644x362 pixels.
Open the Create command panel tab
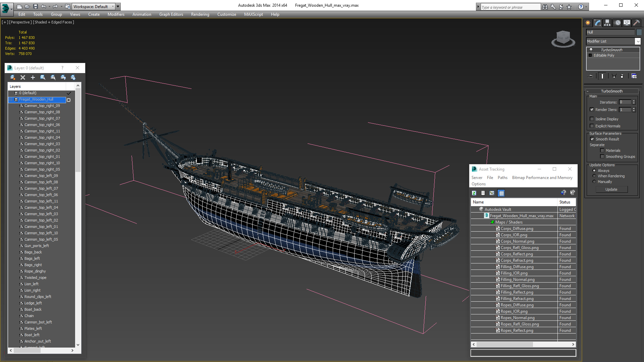click(588, 23)
